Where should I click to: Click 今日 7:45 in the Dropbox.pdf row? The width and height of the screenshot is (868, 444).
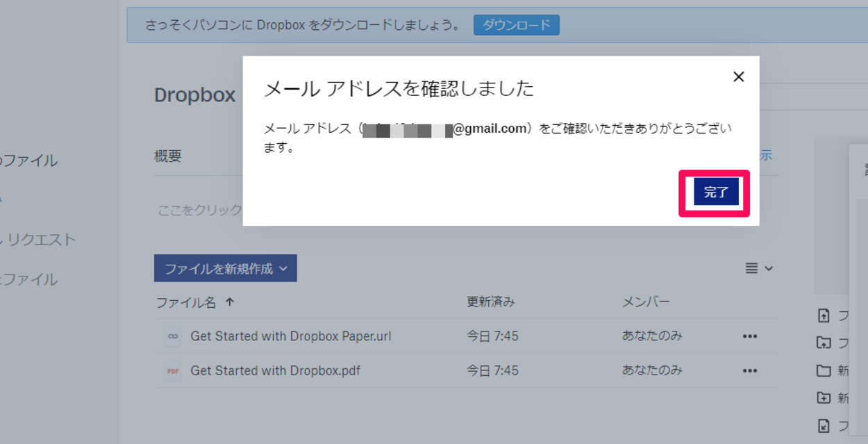pos(492,370)
